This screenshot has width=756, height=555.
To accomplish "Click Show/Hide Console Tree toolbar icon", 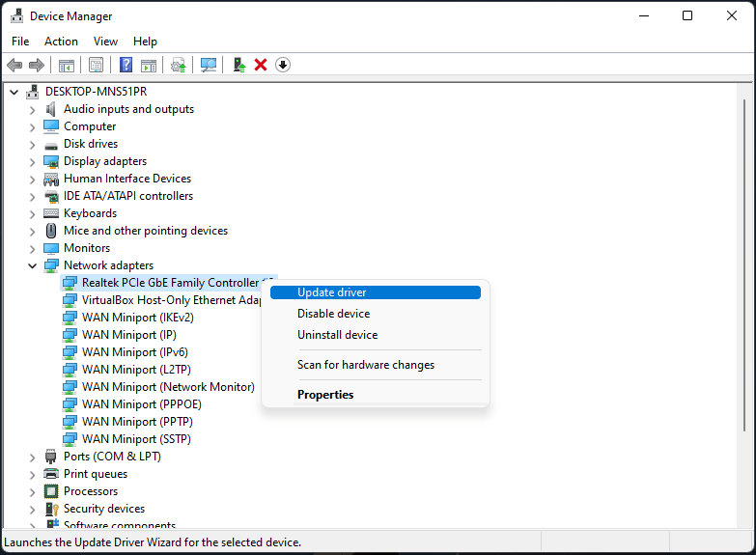I will tap(66, 65).
